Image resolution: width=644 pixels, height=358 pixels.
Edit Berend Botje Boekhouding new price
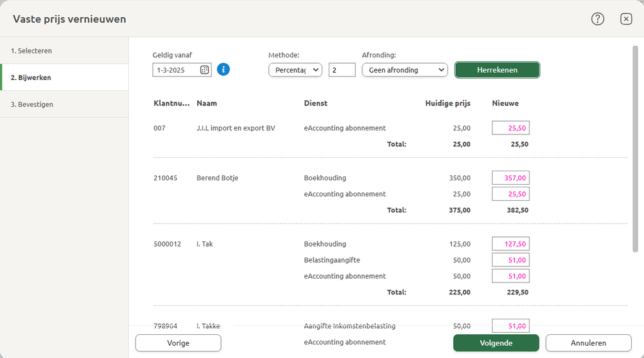click(x=511, y=178)
